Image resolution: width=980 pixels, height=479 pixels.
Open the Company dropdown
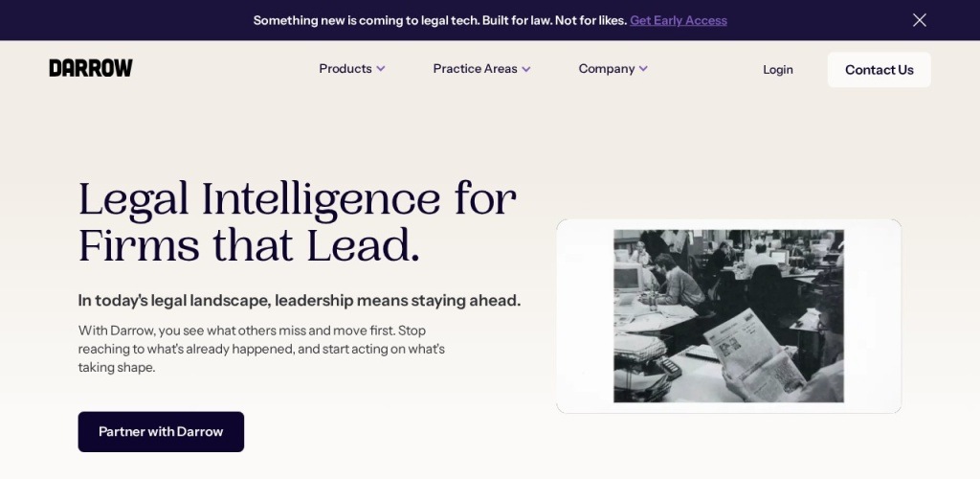tap(607, 69)
